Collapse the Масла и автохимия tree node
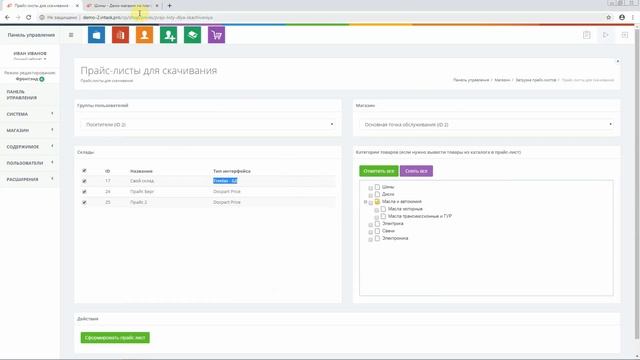The width and height of the screenshot is (640, 360). pos(366,202)
